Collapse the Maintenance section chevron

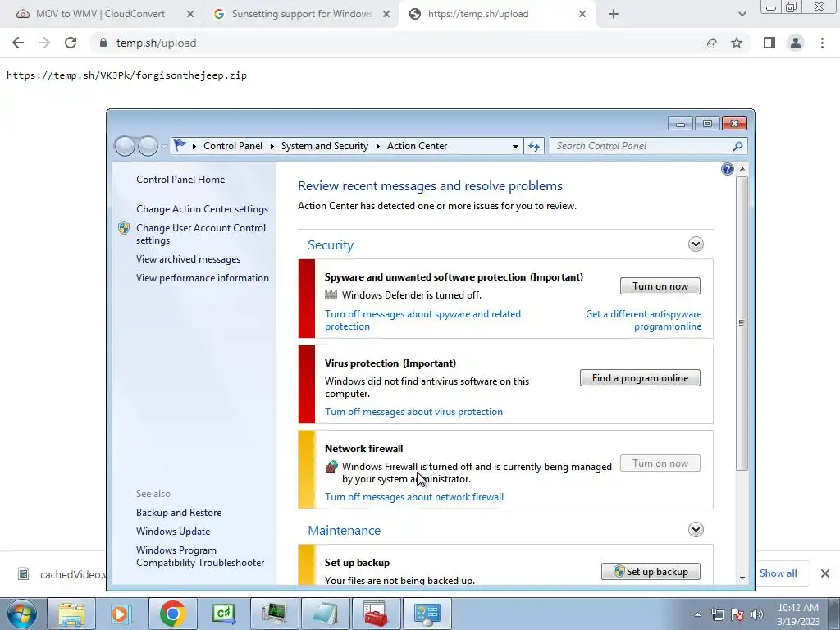[696, 530]
